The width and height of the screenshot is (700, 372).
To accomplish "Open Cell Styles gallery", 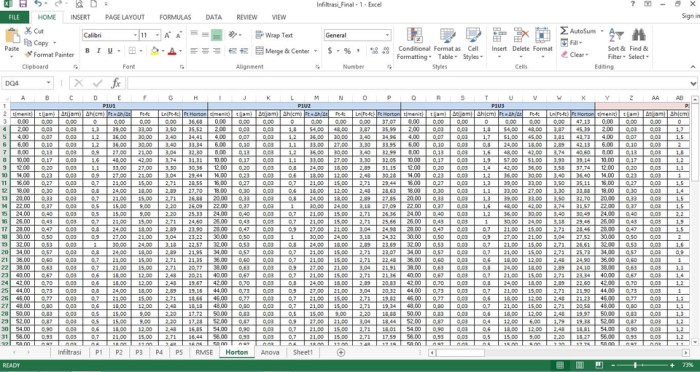I will tap(473, 44).
